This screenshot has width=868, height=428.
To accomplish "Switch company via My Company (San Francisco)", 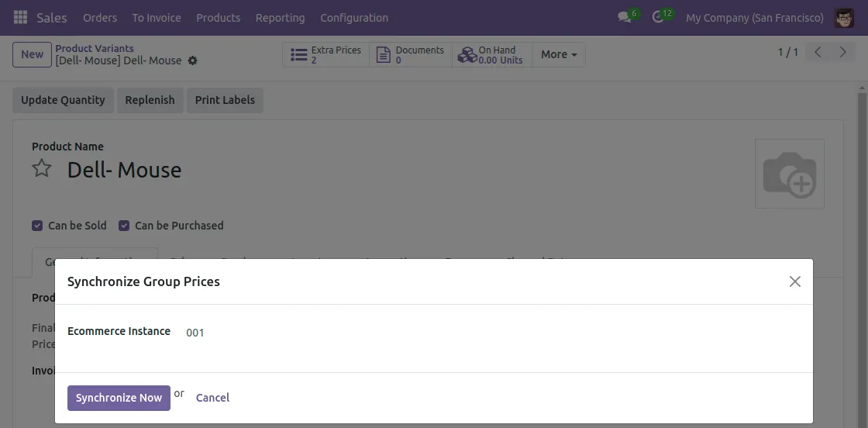I will click(x=755, y=18).
